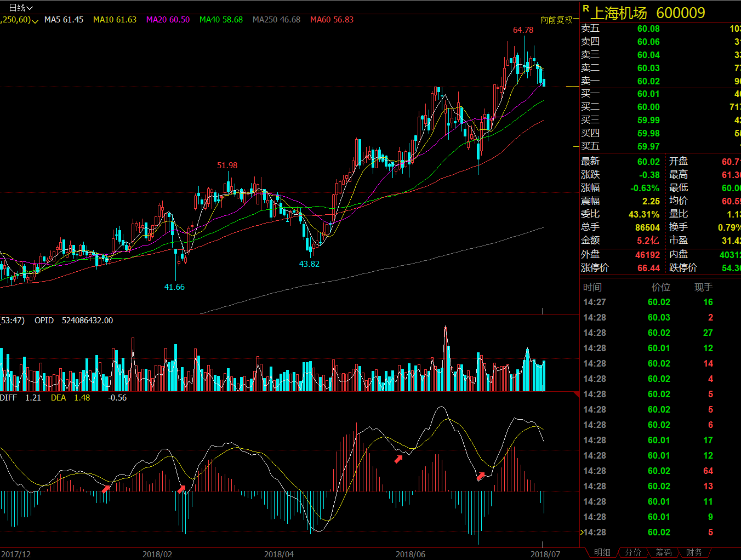Click the DEA 1.48 MACD label
Viewport: 741px width, 560px height.
(x=70, y=398)
